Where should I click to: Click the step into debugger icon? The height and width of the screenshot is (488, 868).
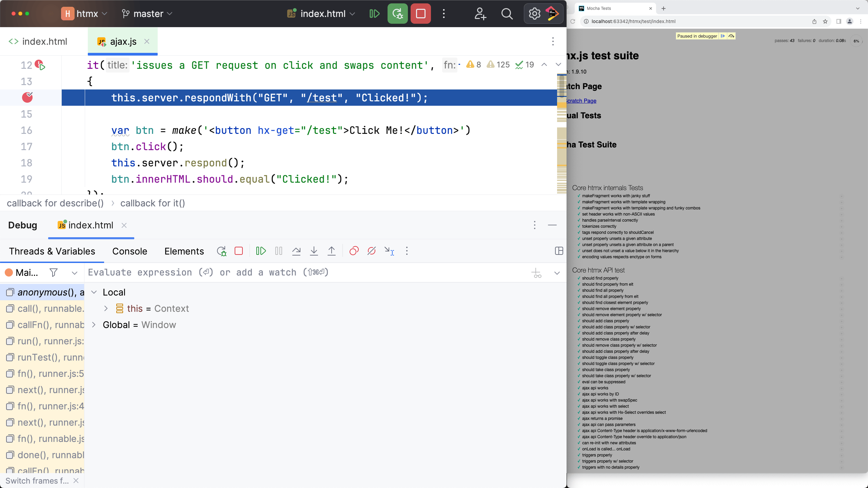314,251
